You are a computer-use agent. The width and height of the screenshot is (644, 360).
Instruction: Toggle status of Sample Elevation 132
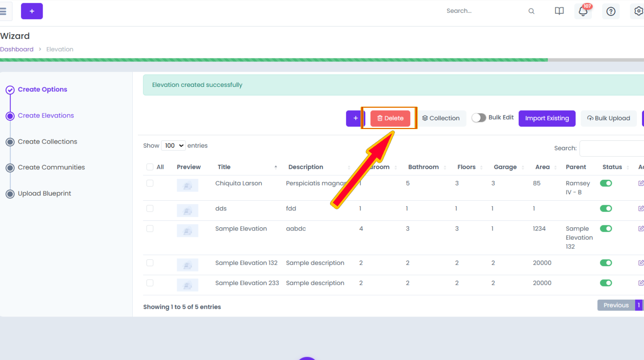tap(606, 263)
